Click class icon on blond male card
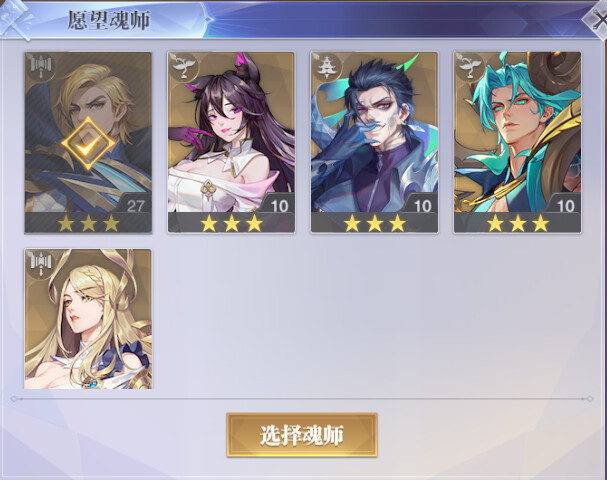Image resolution: width=607 pixels, height=480 pixels. point(41,68)
